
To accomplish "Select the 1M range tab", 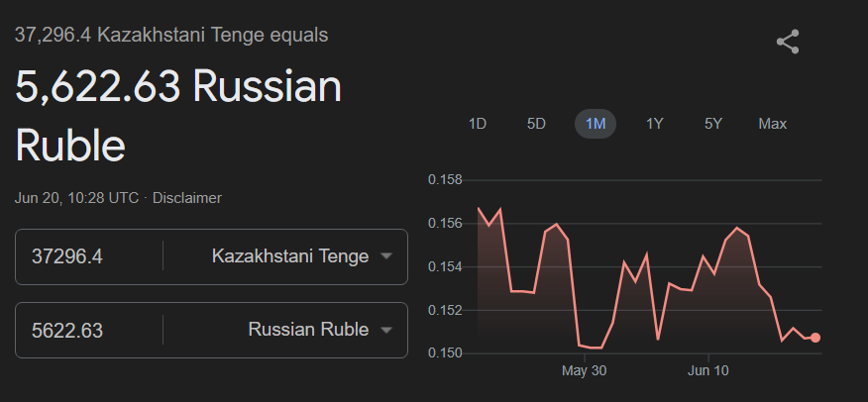I will pos(596,124).
